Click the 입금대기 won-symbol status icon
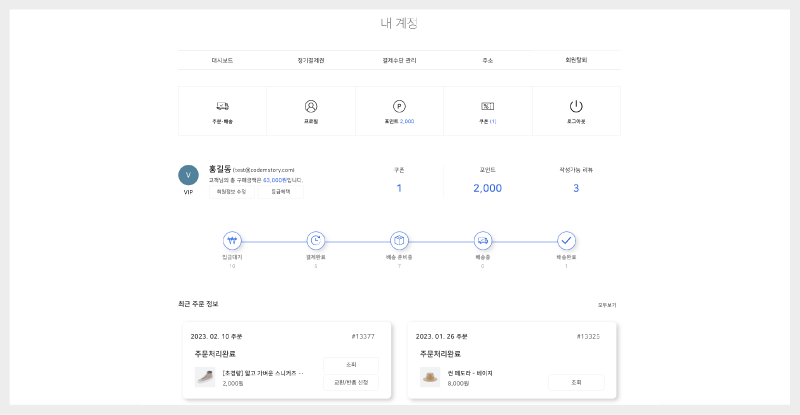Screen dimensions: 800x415 pos(232,241)
